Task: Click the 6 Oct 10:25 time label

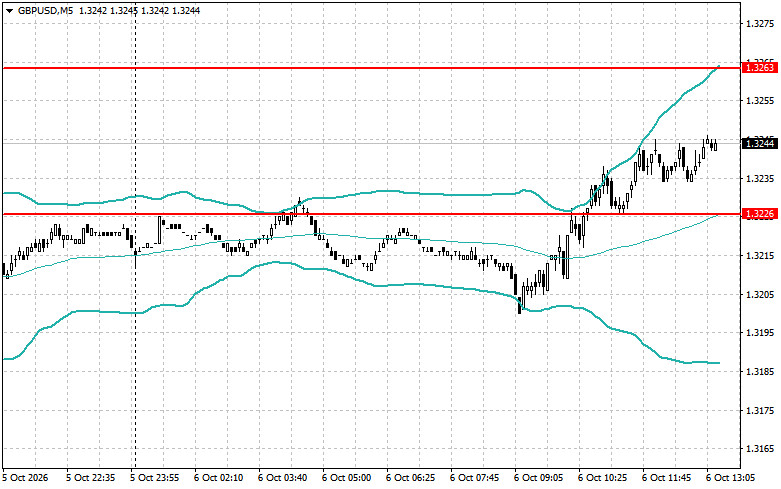Action: pyautogui.click(x=602, y=478)
